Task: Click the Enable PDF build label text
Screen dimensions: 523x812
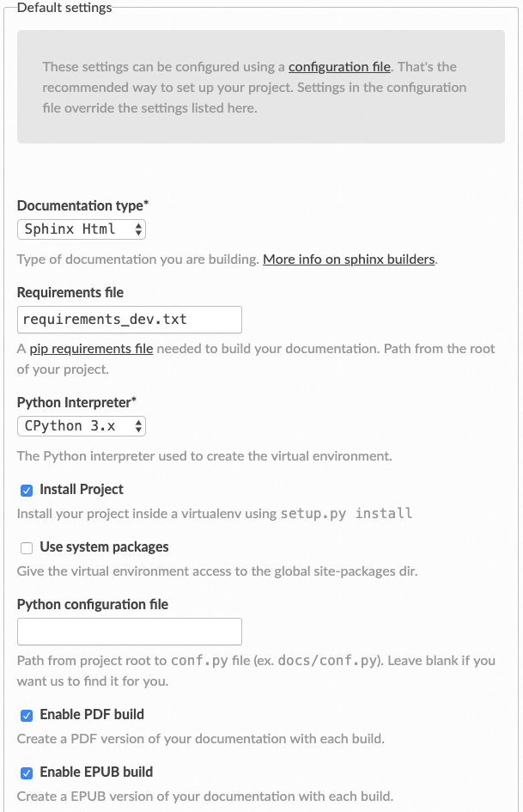Action: tap(92, 715)
